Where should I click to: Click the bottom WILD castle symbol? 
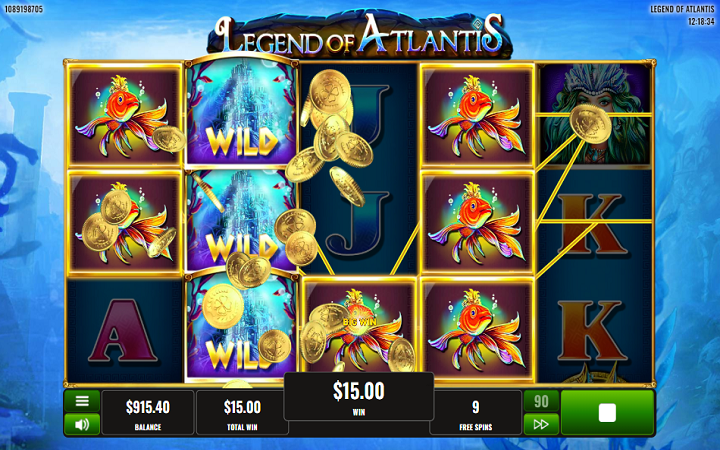point(242,327)
